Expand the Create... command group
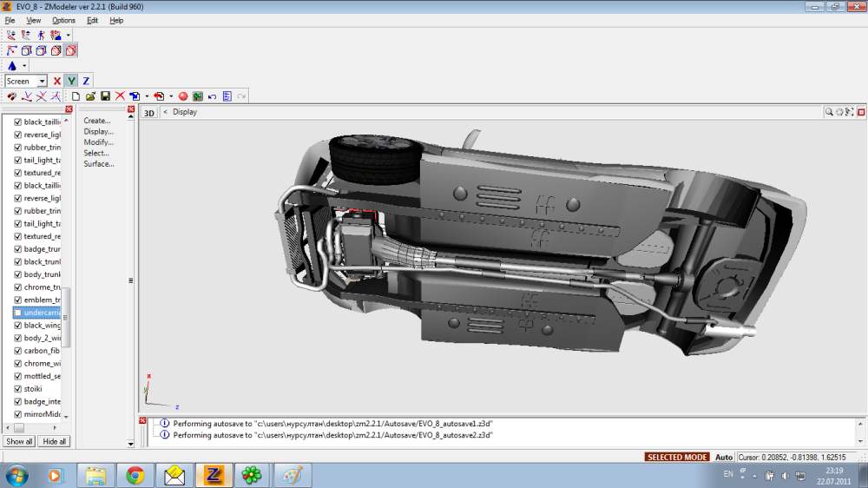The image size is (868, 488). tap(97, 120)
